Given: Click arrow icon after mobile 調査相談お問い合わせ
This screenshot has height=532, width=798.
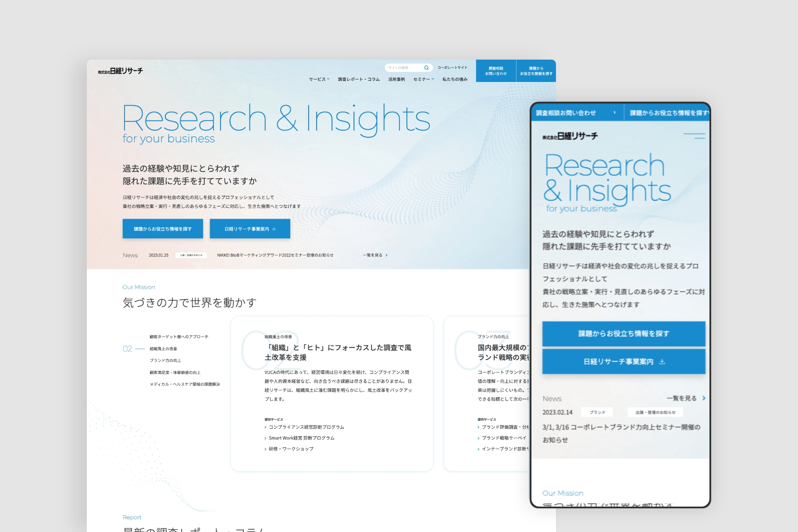Looking at the screenshot, I should click(x=614, y=113).
